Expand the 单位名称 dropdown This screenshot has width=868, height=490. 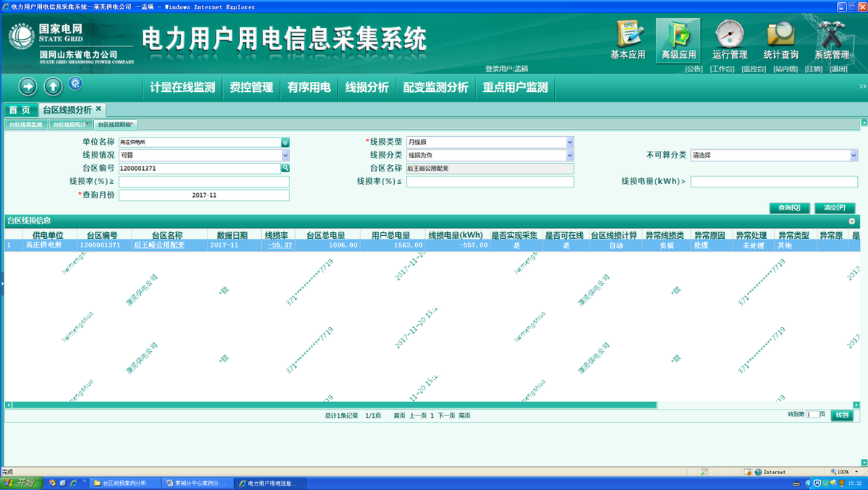click(x=286, y=143)
